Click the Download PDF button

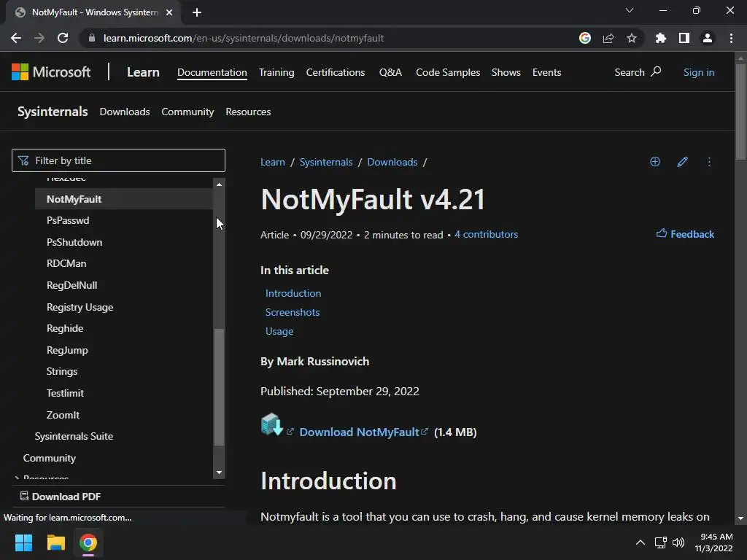tap(61, 496)
